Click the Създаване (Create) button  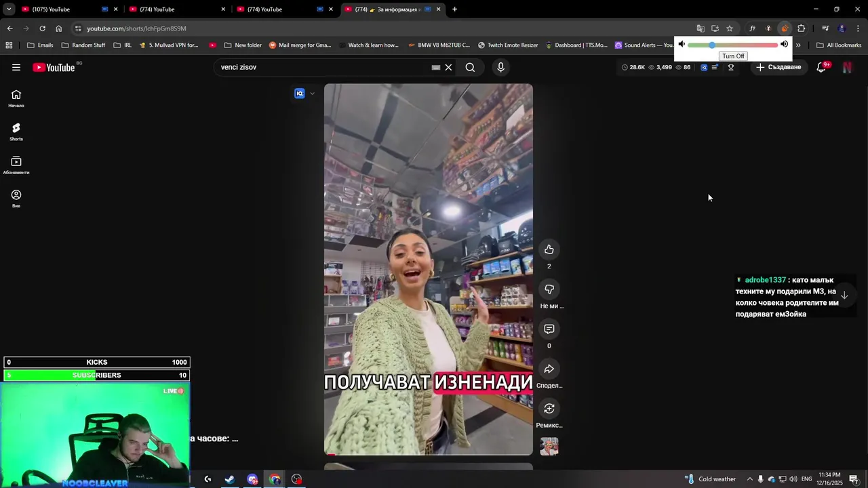778,67
